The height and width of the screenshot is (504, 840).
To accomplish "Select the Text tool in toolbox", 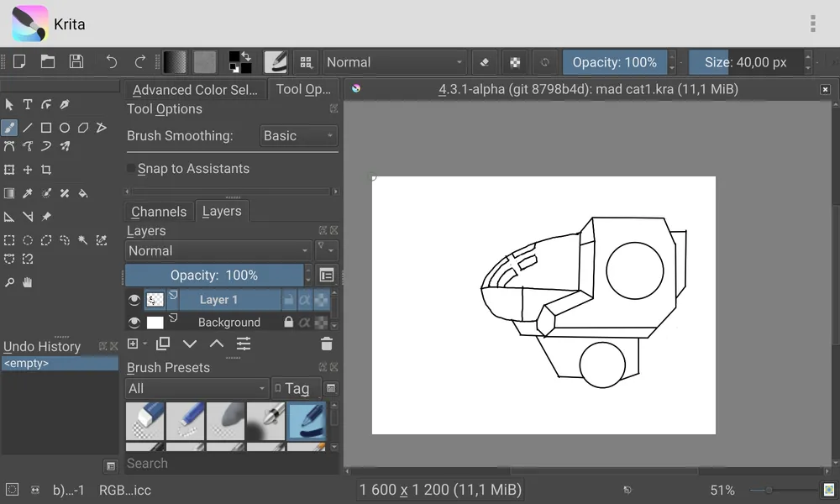I will [28, 104].
